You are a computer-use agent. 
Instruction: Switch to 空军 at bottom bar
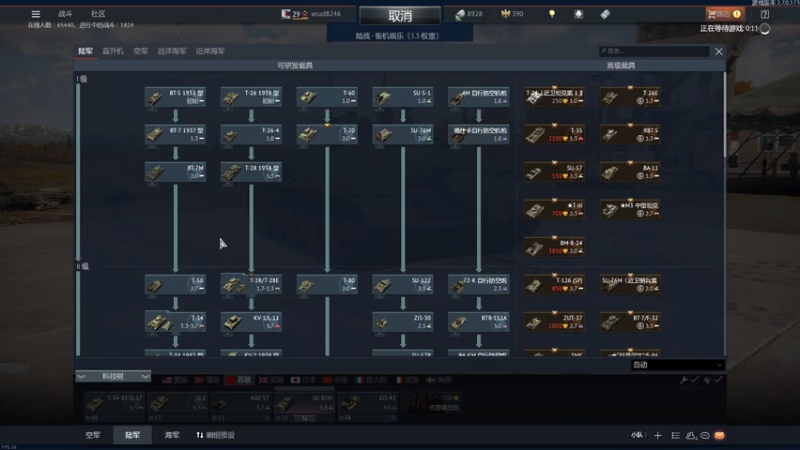(x=93, y=435)
